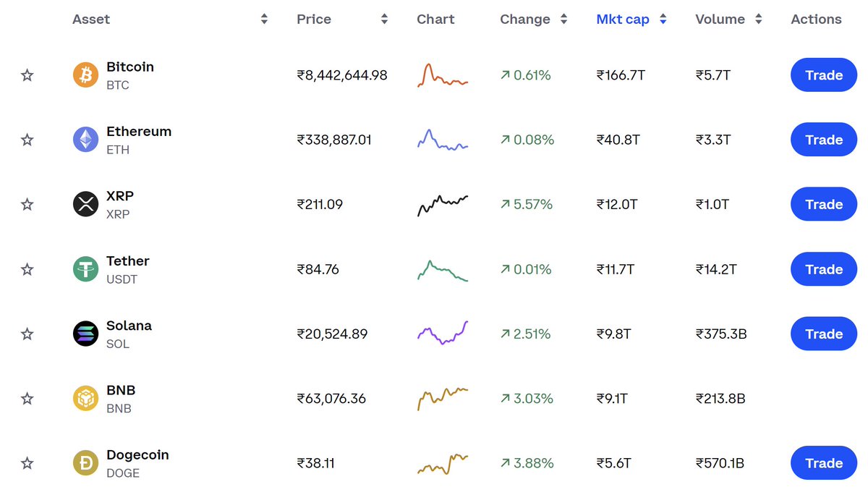Toggle the XRP watchlist star
This screenshot has width=868, height=487.
pos(27,205)
